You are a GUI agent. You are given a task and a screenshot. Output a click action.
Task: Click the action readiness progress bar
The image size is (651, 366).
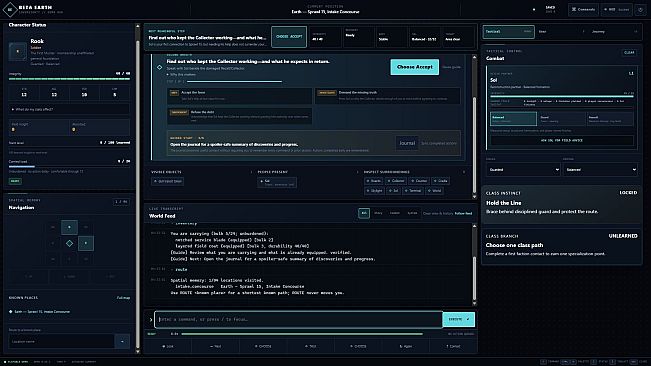[302, 334]
